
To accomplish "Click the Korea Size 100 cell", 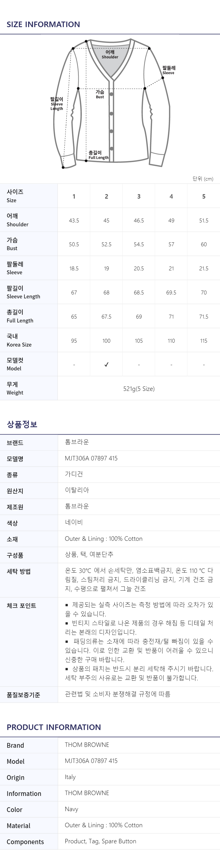I will (106, 341).
